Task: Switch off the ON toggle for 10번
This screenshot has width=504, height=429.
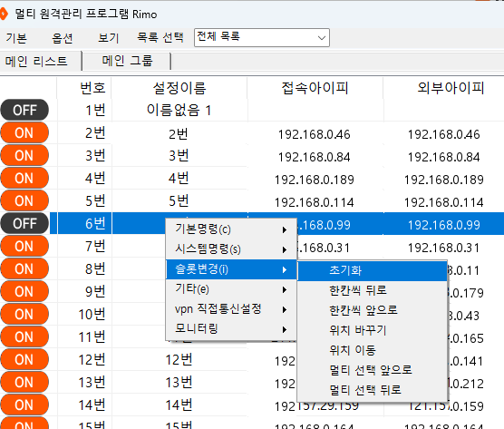Action: click(24, 314)
